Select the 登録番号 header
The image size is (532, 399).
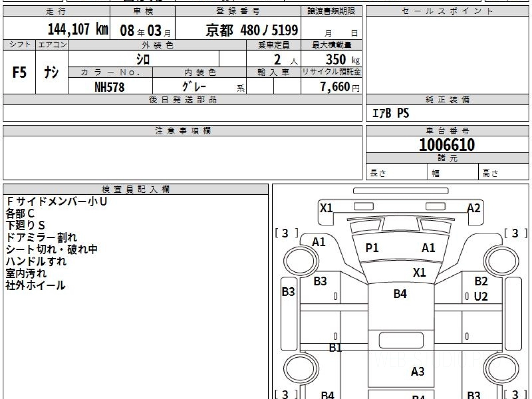pyautogui.click(x=238, y=12)
